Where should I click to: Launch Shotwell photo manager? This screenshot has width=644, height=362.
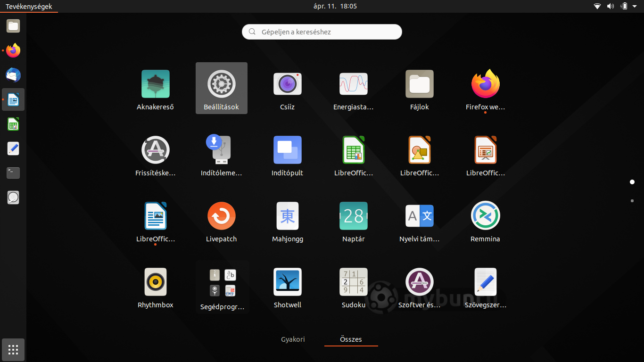pyautogui.click(x=288, y=286)
